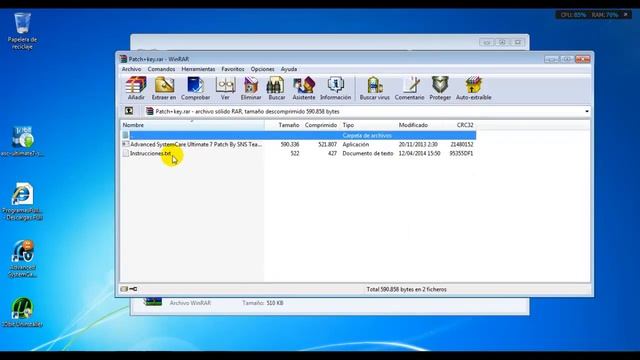Close the CPU and RAM monitor overlay
This screenshot has height=360, width=640.
tap(626, 15)
